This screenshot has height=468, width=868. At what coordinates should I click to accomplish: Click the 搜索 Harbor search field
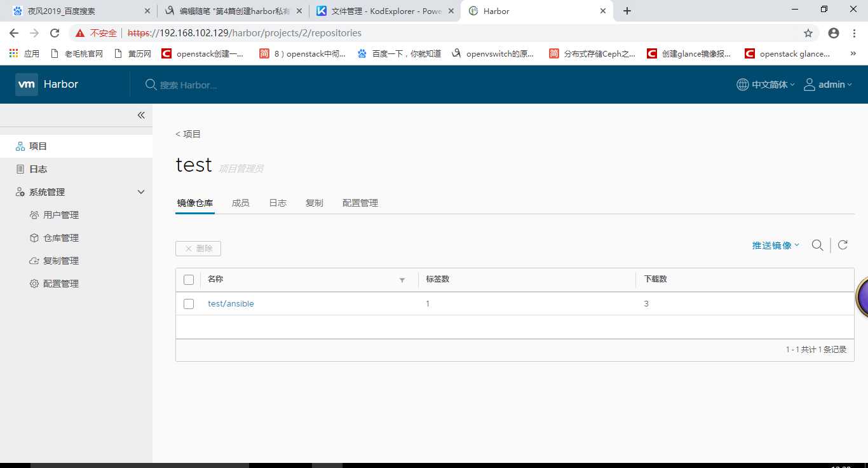[x=189, y=85]
